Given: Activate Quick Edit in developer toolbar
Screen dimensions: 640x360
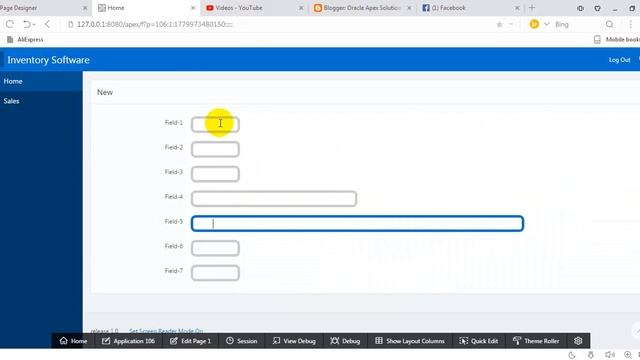Looking at the screenshot, I should coord(478,341).
